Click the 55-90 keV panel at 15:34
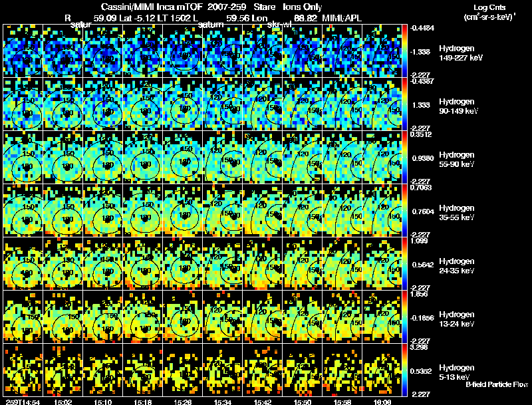The width and height of the screenshot is (532, 405). [223, 157]
